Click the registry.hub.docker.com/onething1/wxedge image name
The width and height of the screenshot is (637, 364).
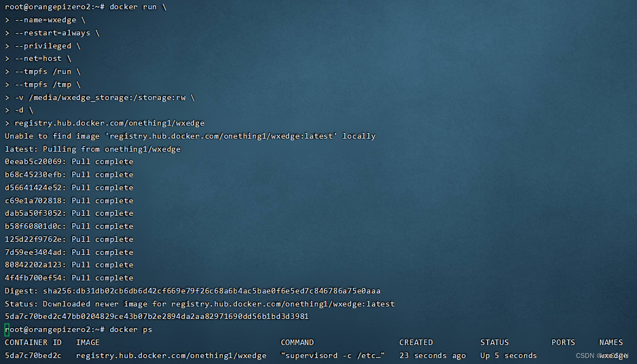pyautogui.click(x=109, y=123)
